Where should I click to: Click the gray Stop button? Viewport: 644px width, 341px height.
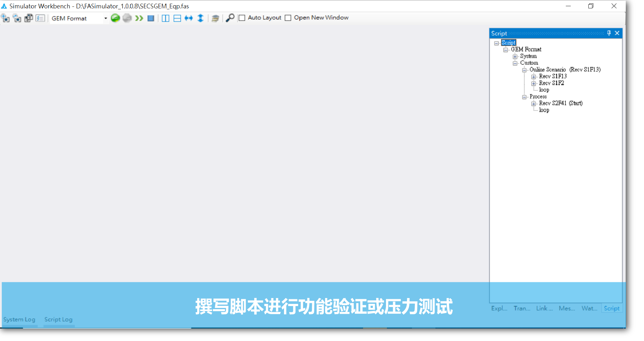pyautogui.click(x=127, y=18)
